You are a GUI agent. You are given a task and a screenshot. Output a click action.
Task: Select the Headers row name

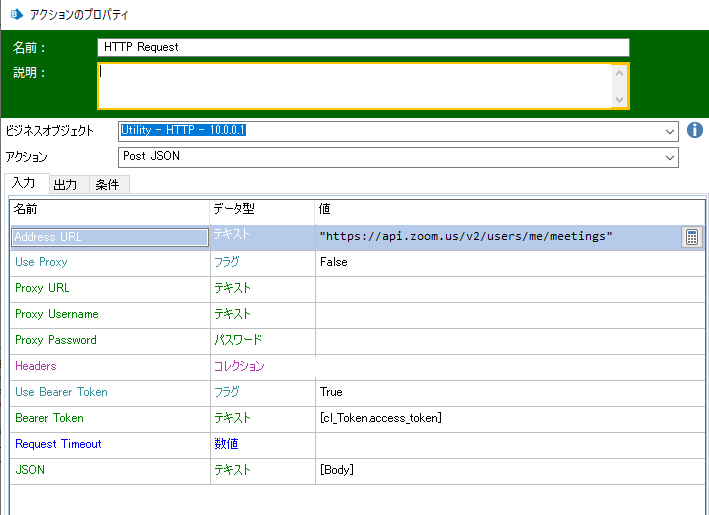pos(36,366)
